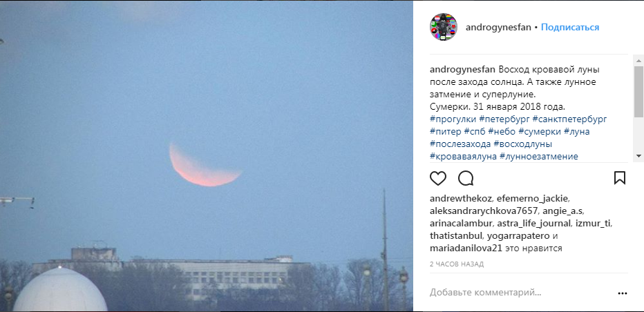Click the blood moon photo
This screenshot has height=312, width=644.
click(206, 156)
